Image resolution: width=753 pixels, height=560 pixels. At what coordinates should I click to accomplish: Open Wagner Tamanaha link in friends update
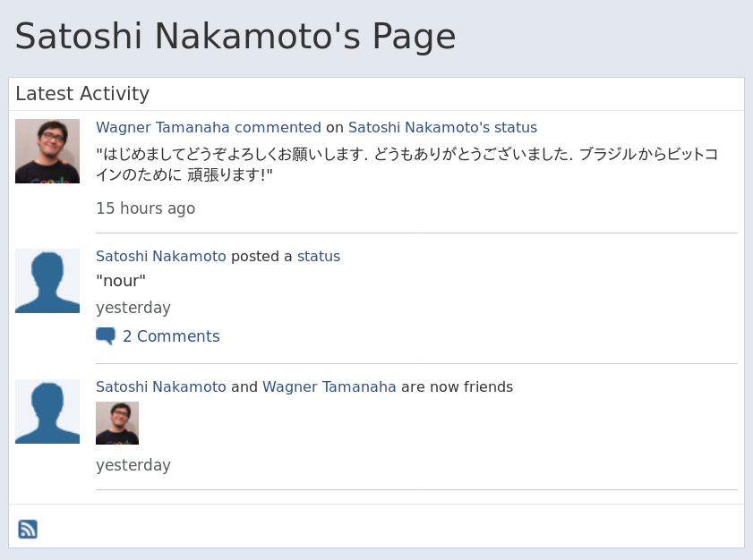[x=329, y=386]
